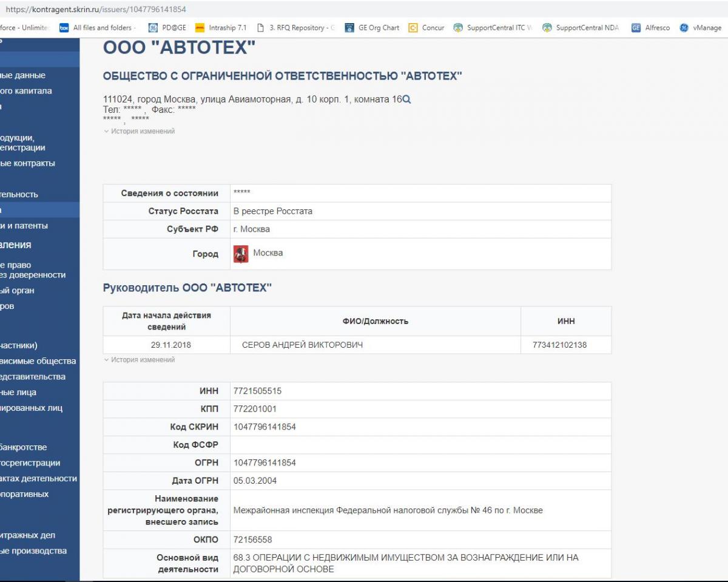Open the 'ированных лиц' sidebar item
This screenshot has height=582, width=728.
(x=32, y=408)
